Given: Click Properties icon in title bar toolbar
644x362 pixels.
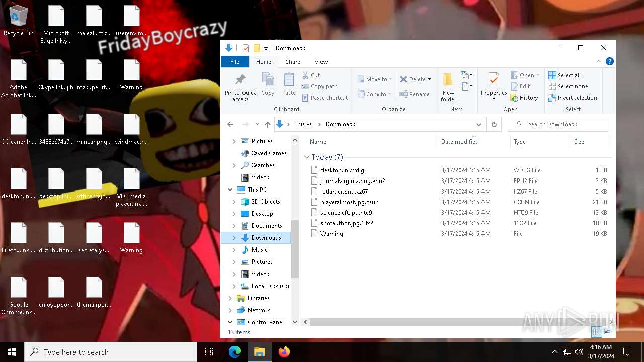Looking at the screenshot, I should (x=246, y=48).
